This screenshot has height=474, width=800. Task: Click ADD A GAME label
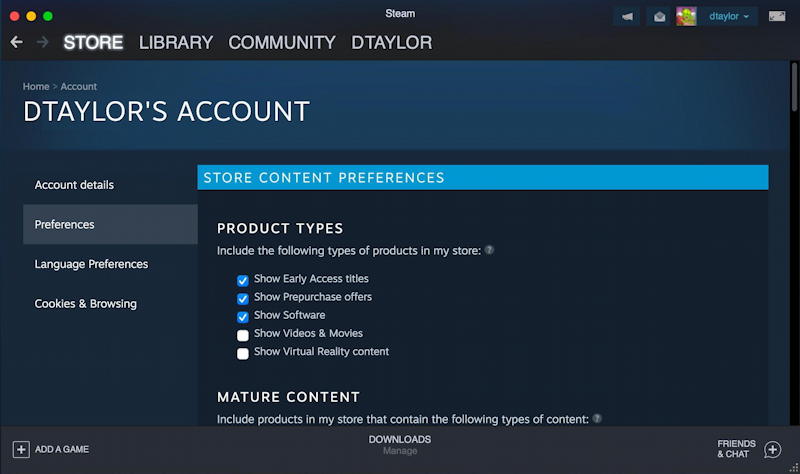(62, 450)
